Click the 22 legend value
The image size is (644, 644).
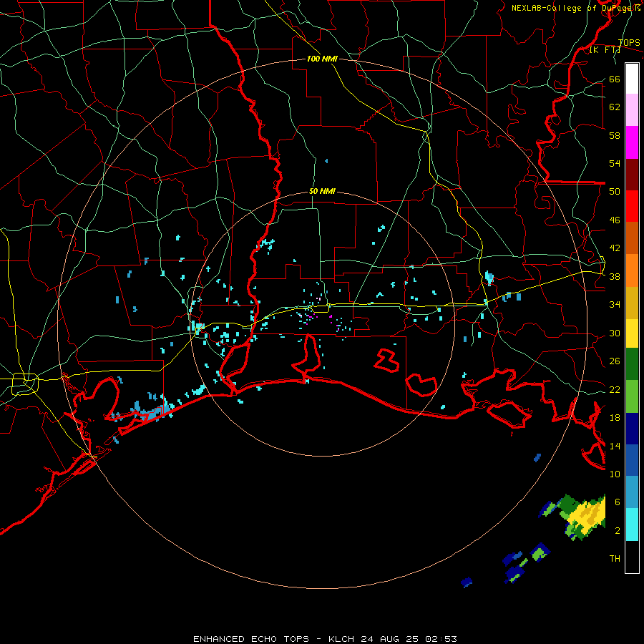615,389
